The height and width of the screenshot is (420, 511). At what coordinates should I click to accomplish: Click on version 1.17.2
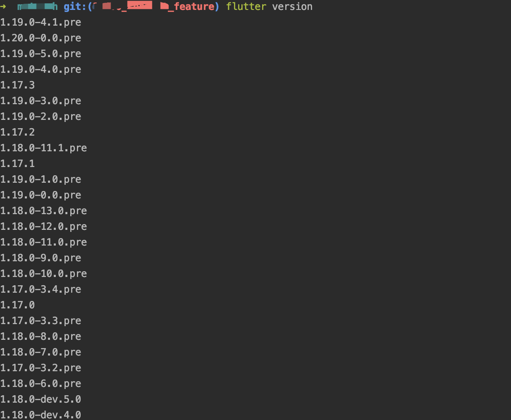17,132
